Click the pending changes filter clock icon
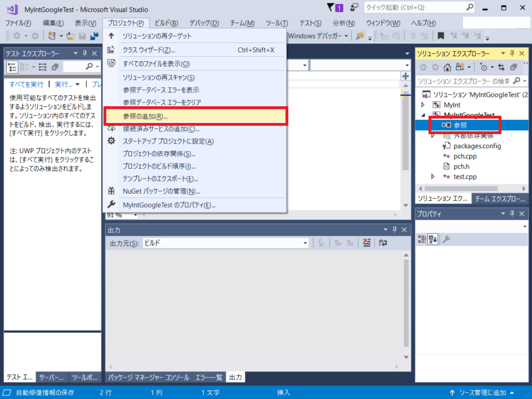 click(x=484, y=67)
